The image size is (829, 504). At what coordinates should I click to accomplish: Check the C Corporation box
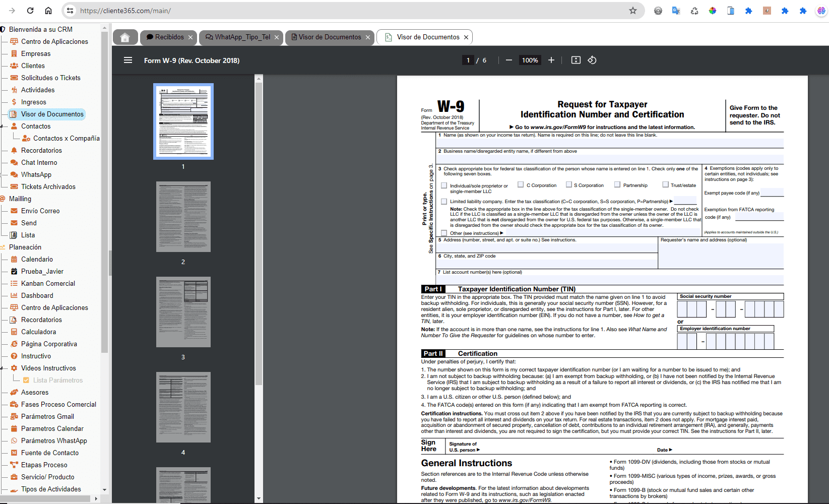521,184
